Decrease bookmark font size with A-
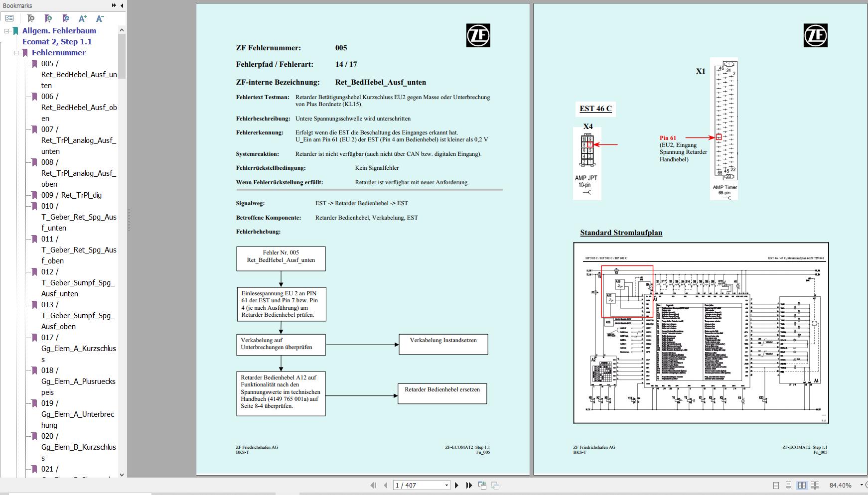The image size is (868, 495). pyautogui.click(x=100, y=18)
